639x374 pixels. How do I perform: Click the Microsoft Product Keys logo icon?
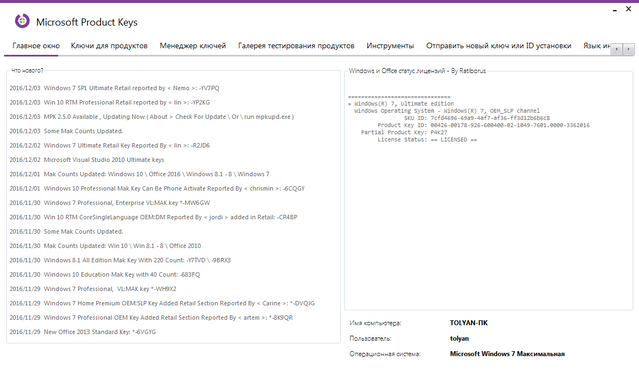click(x=22, y=20)
